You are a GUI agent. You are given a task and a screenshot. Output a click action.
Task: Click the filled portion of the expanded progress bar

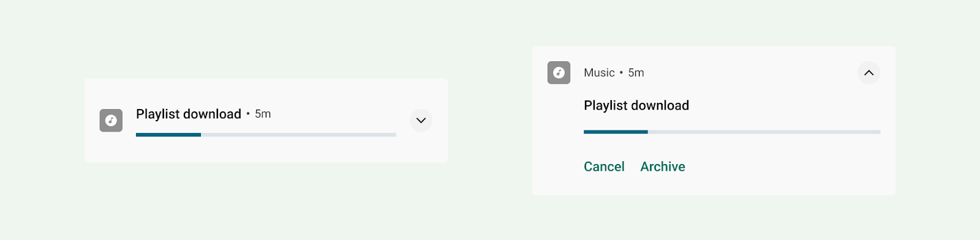click(616, 132)
